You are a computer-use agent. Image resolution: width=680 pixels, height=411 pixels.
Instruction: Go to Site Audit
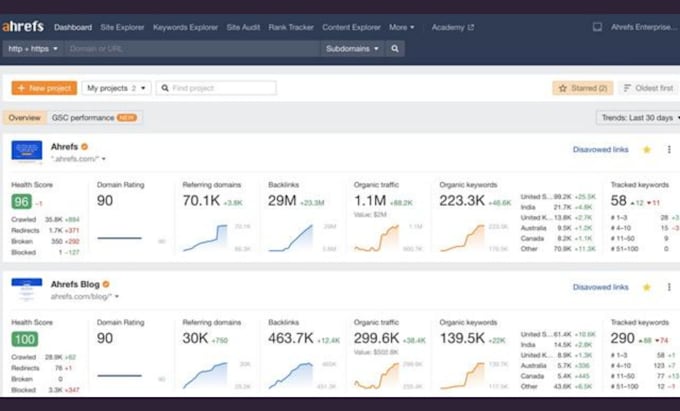[x=243, y=27]
